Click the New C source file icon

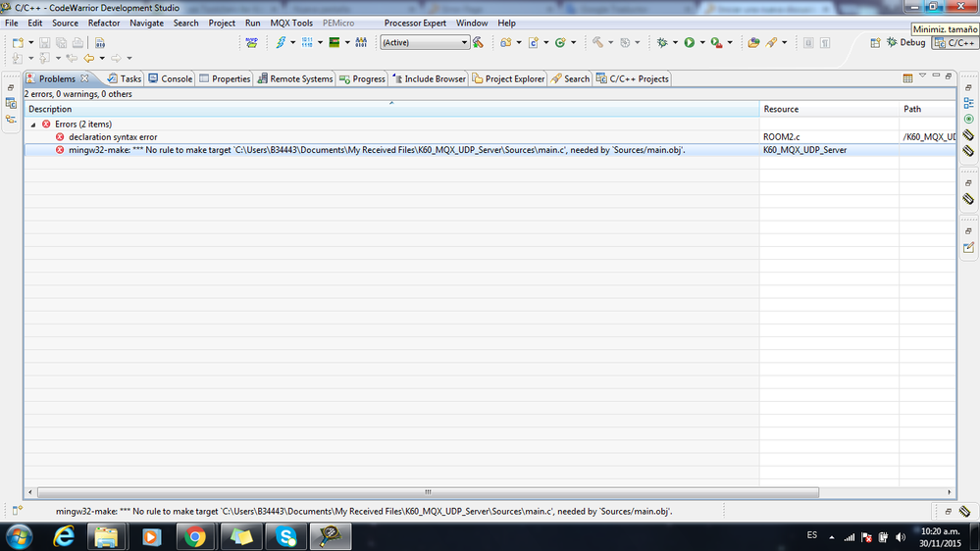click(533, 42)
